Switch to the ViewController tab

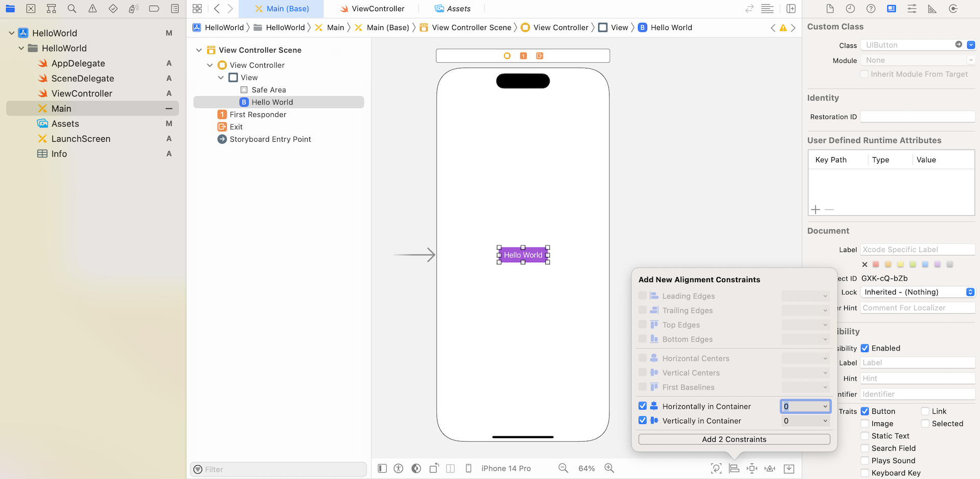(x=372, y=8)
